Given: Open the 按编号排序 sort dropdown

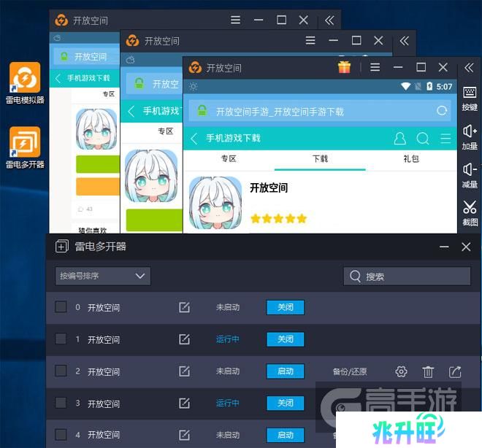Looking at the screenshot, I should coord(103,276).
